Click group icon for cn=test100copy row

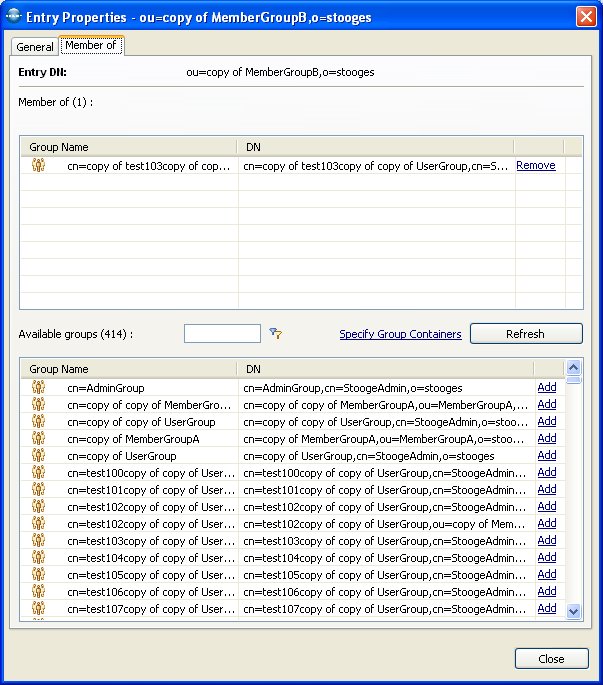pos(38,472)
